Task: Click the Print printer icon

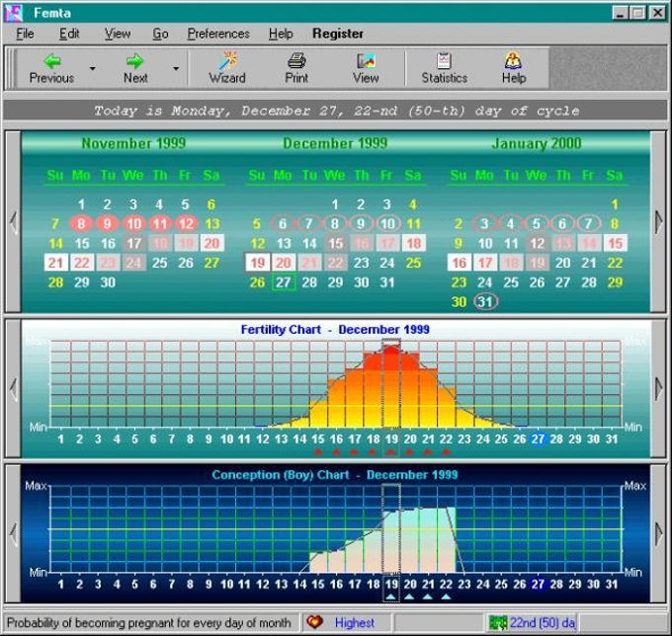Action: [296, 61]
